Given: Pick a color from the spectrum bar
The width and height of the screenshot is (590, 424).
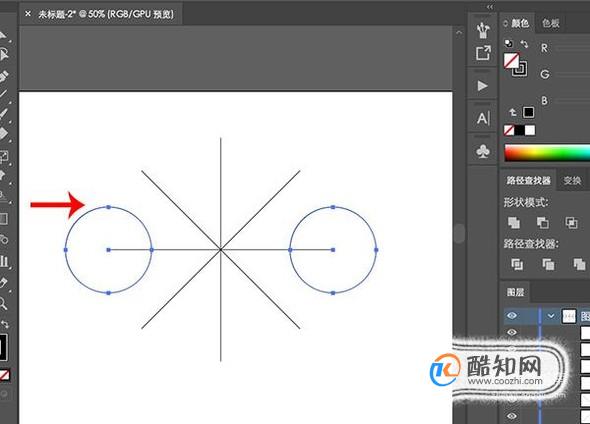Looking at the screenshot, I should tap(547, 153).
